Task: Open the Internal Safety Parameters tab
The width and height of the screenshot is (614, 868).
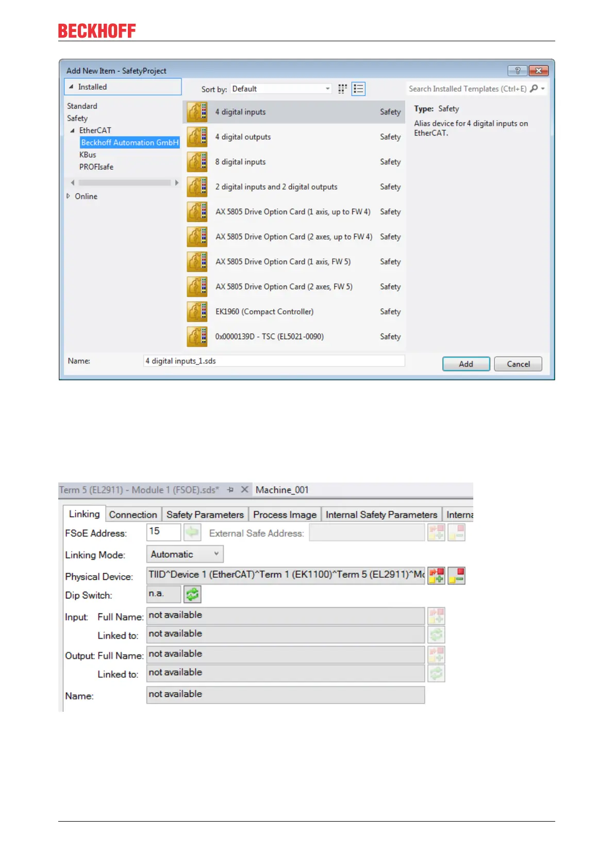Action: [381, 514]
